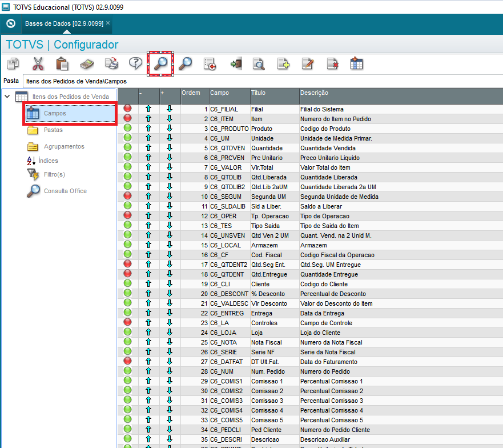Click the magnifier left of the red-arrow list icon
This screenshot has height=448, width=503.
click(x=185, y=63)
